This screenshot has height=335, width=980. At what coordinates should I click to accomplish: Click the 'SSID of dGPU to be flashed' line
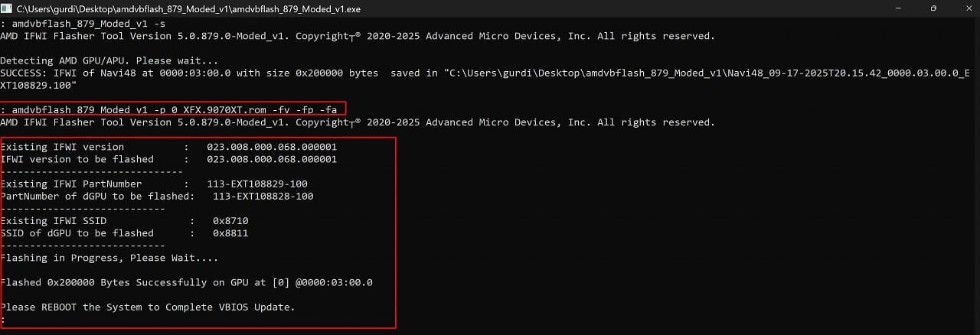124,233
